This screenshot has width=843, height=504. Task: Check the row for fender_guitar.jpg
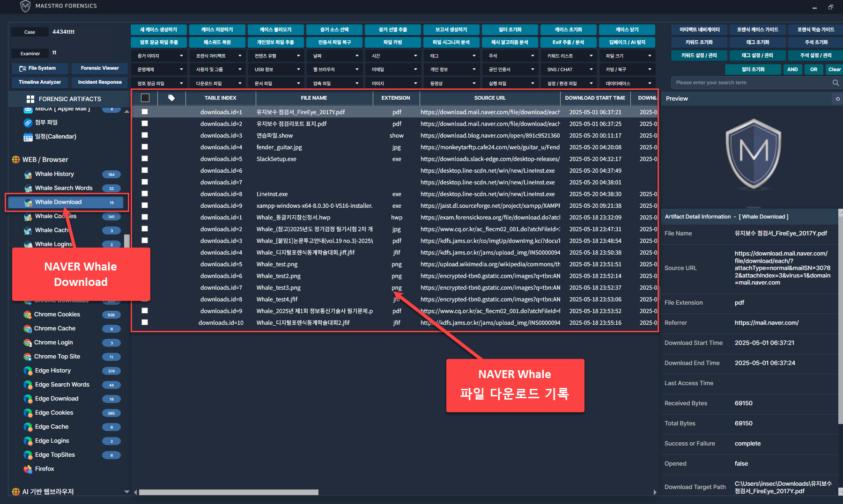(145, 147)
